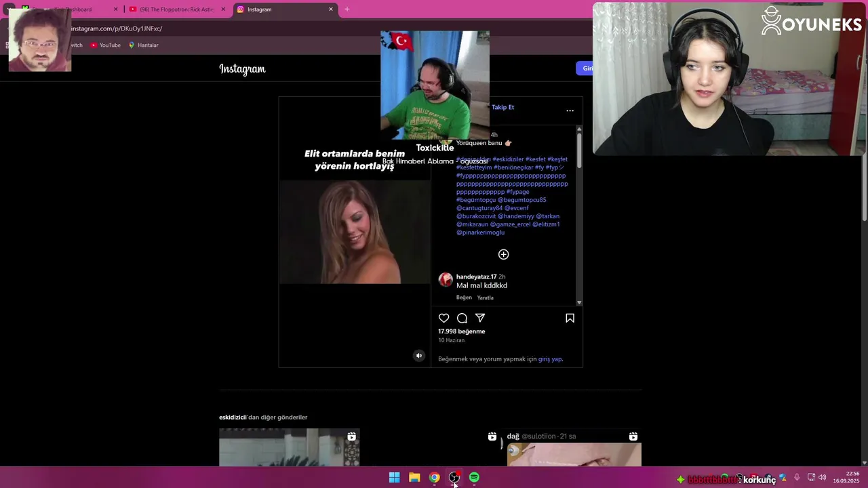Screen dimensions: 868x488
Task: Open the three-dot more options menu
Action: coord(570,110)
